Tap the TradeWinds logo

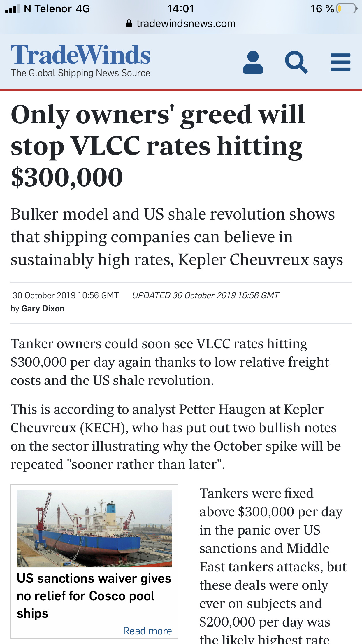pyautogui.click(x=81, y=55)
